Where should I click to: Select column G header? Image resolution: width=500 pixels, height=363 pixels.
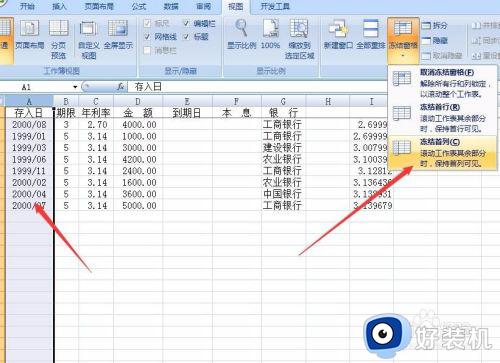point(283,101)
